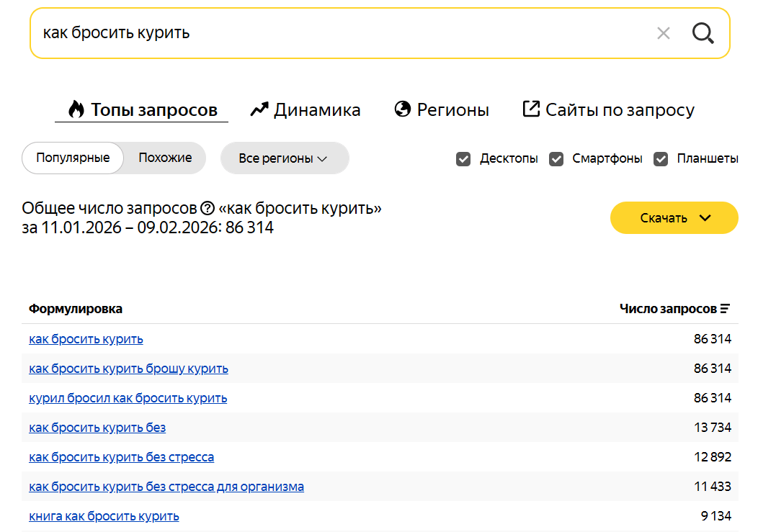Click into the search query input field
The width and height of the screenshot is (758, 532).
(x=339, y=33)
